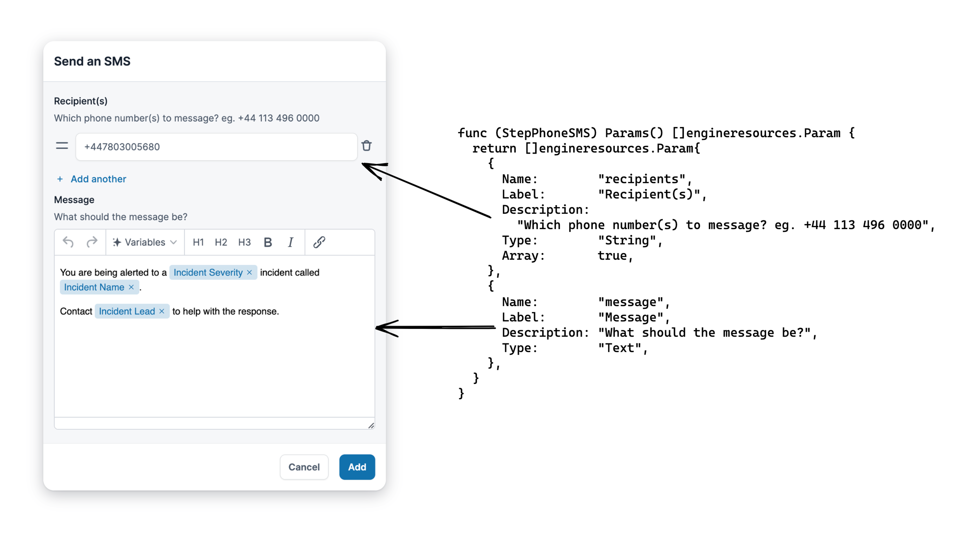Delete the phone number with trash icon
The width and height of the screenshot is (980, 535).
366,146
